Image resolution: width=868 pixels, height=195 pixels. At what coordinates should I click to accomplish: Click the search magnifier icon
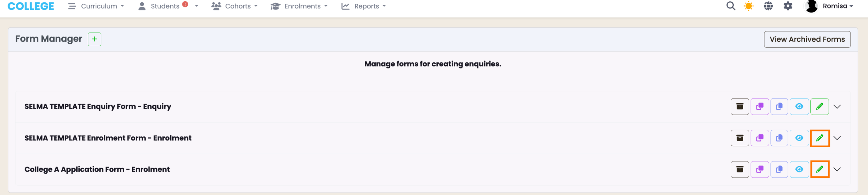click(x=731, y=6)
